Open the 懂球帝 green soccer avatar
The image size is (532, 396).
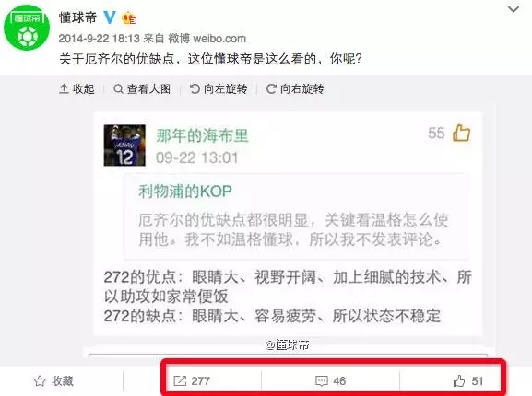tap(27, 28)
